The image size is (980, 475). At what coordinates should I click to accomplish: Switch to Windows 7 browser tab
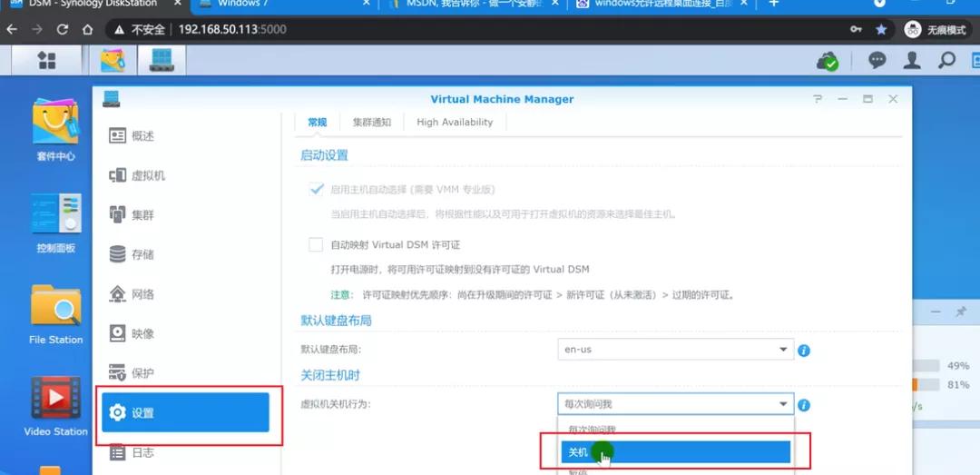[x=284, y=5]
